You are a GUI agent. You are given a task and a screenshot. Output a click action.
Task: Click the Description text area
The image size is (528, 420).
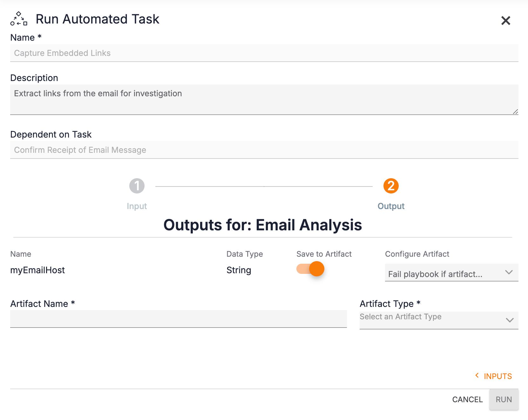264,99
